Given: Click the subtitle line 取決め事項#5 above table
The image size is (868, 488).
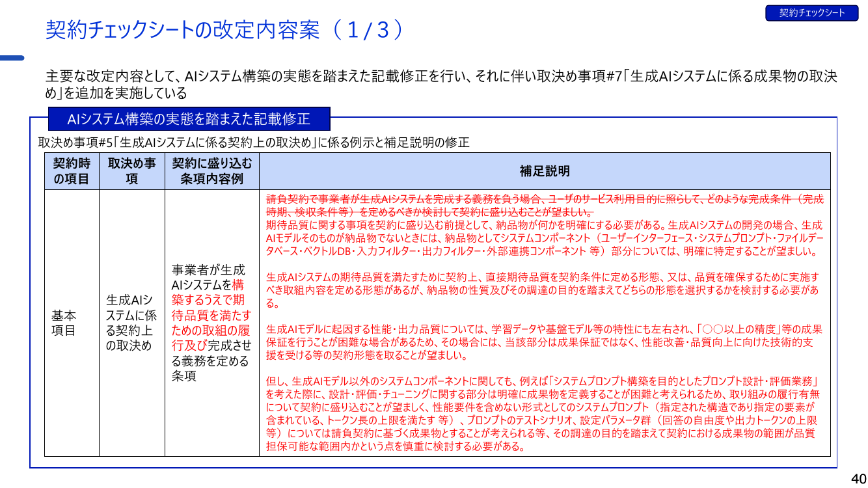Looking at the screenshot, I should click(254, 142).
